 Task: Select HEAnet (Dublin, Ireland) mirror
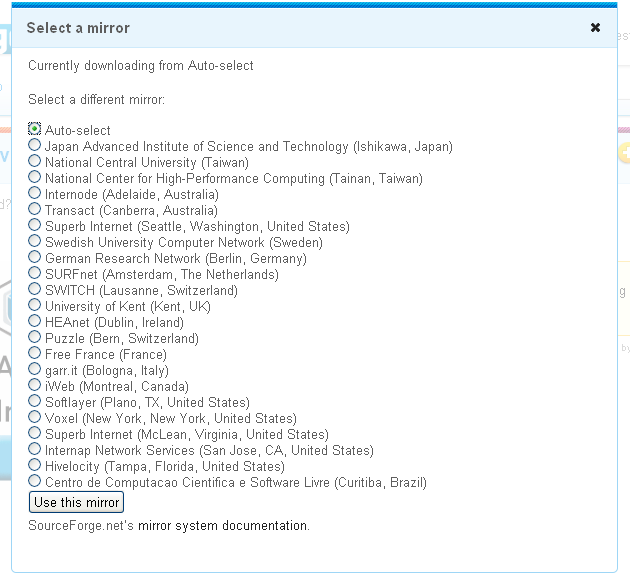35,322
